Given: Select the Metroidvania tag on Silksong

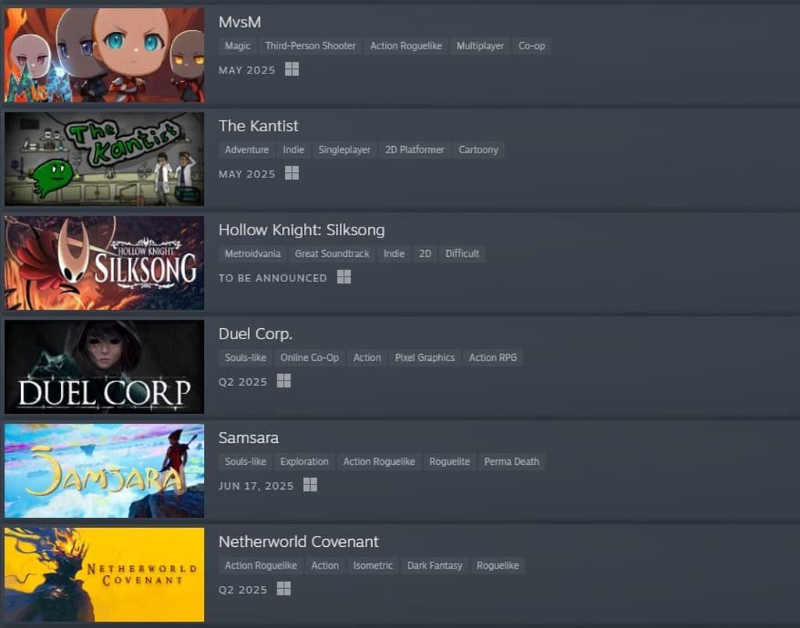Looking at the screenshot, I should [x=253, y=254].
